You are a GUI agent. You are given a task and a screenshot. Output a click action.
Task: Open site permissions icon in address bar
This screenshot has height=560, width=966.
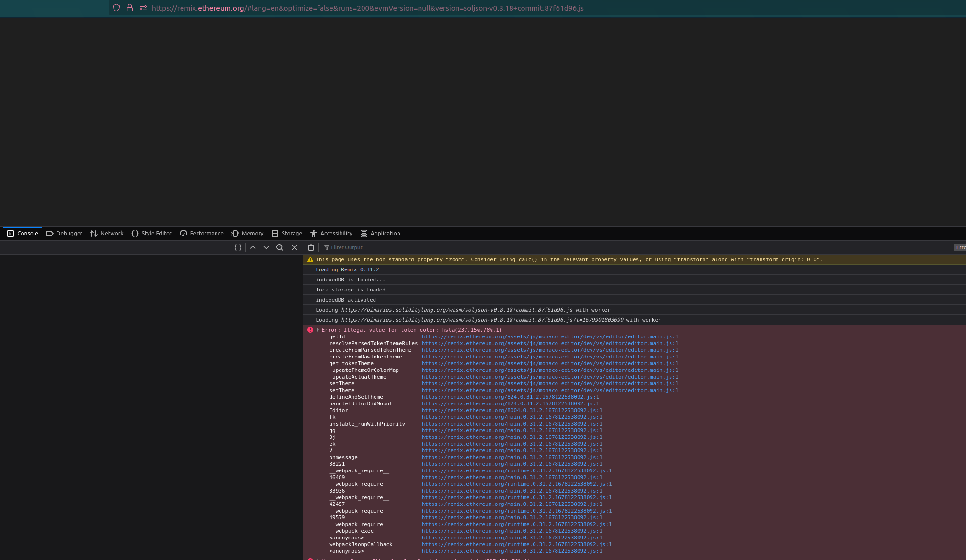(143, 8)
